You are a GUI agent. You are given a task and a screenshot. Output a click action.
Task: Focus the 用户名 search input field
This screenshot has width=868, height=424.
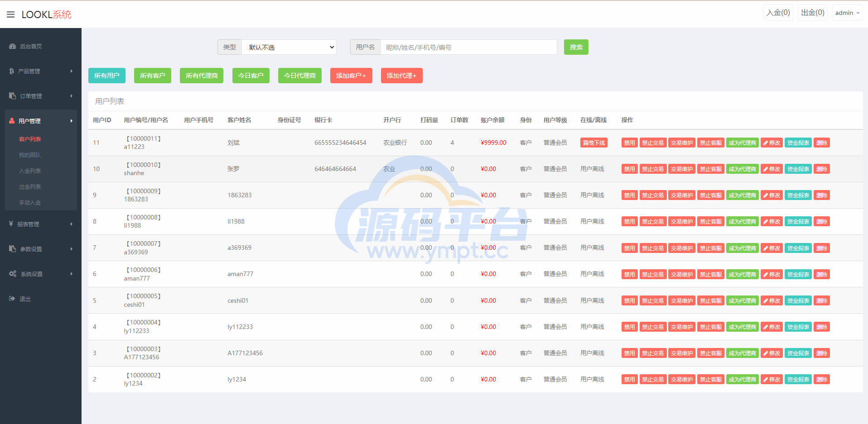[468, 47]
